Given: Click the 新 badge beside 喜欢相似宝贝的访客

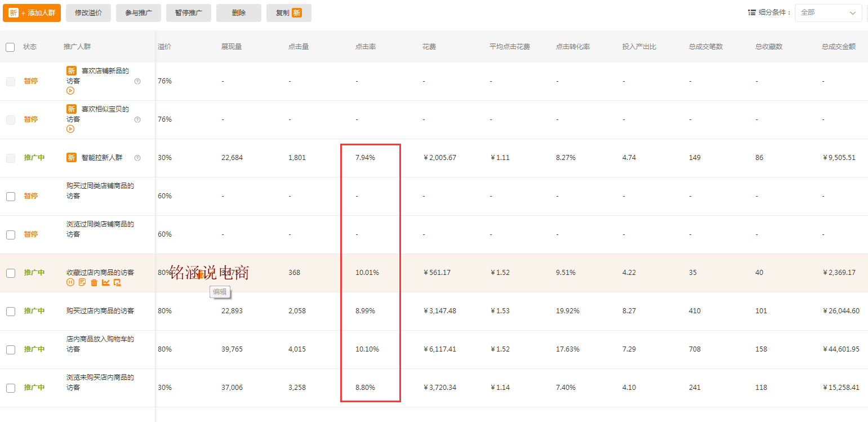Looking at the screenshot, I should point(72,109).
